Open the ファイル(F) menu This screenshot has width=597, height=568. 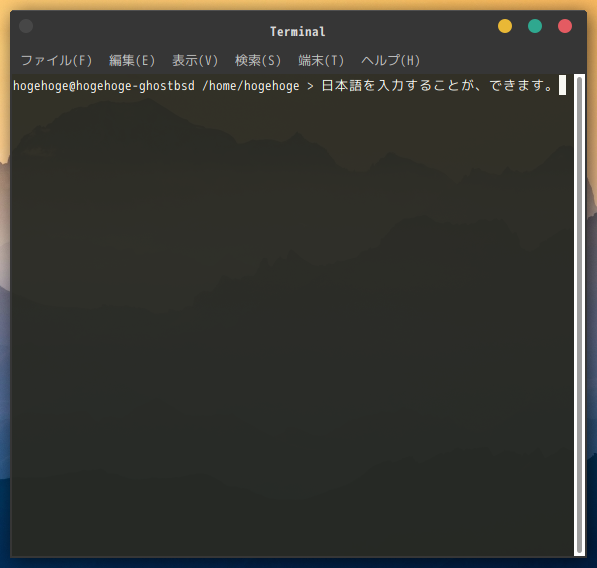pyautogui.click(x=56, y=60)
